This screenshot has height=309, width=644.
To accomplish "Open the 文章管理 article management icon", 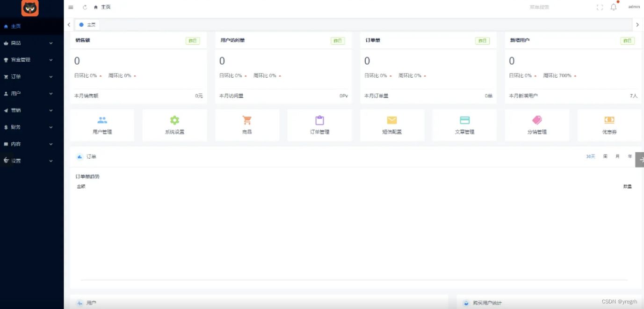I will coord(464,121).
